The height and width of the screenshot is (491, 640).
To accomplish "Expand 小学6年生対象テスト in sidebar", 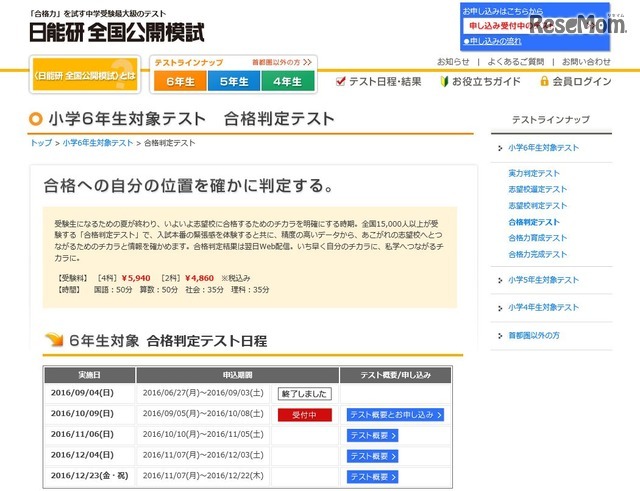I will coord(543,148).
